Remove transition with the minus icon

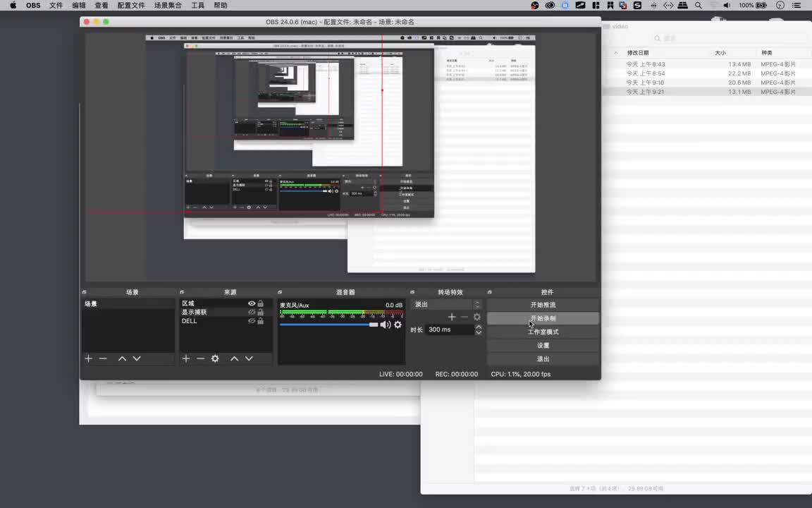point(464,317)
